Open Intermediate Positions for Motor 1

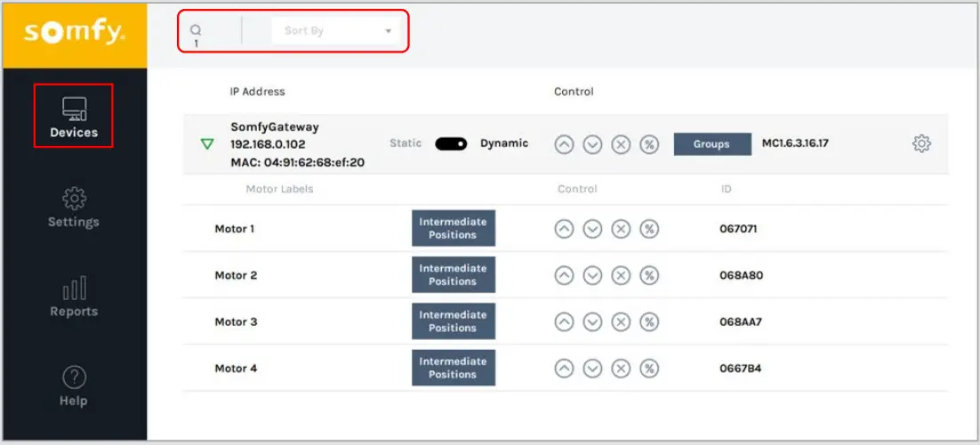(454, 229)
